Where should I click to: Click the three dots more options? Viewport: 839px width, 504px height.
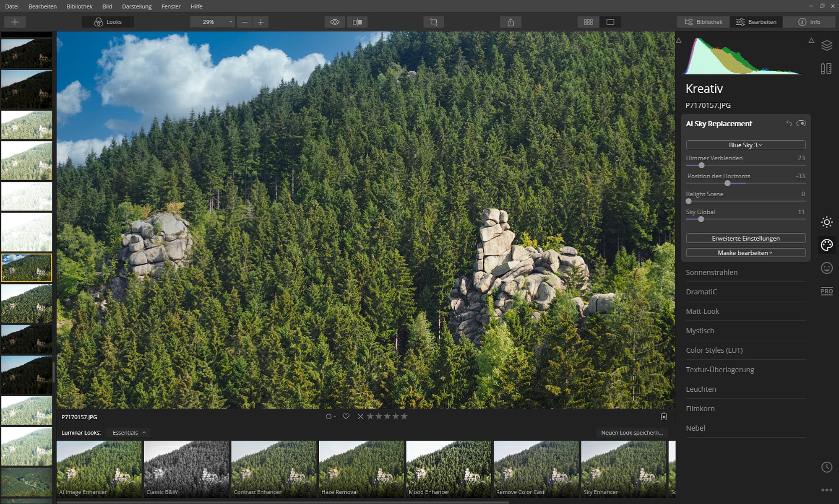tap(826, 490)
